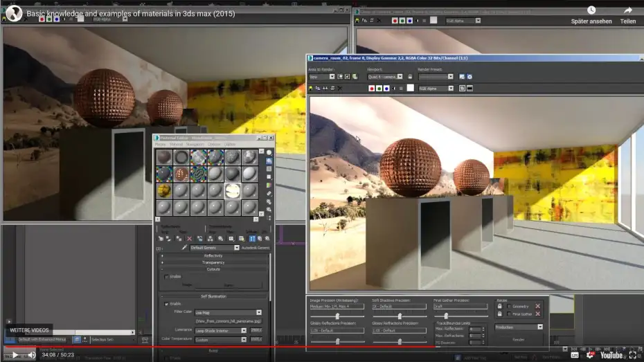
Task: Pick material from object eyedropper
Action: click(x=184, y=248)
